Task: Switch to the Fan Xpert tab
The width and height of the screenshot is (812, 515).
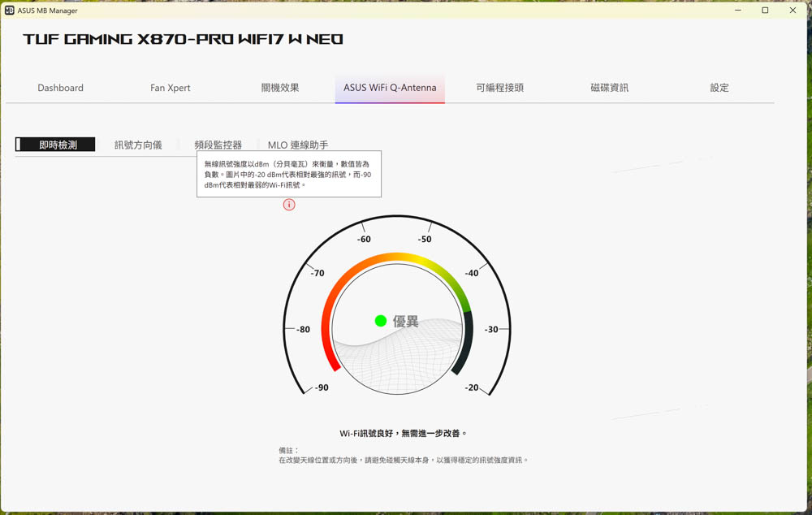Action: pos(171,88)
